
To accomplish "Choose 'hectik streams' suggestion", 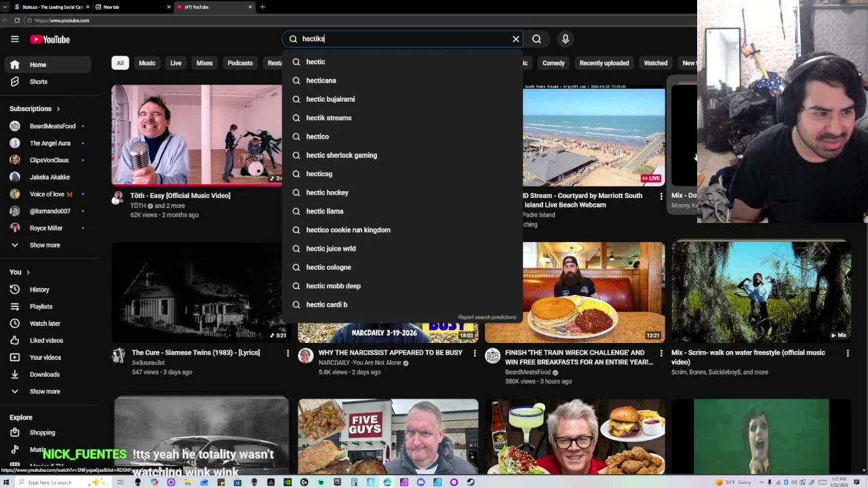I will (x=403, y=118).
